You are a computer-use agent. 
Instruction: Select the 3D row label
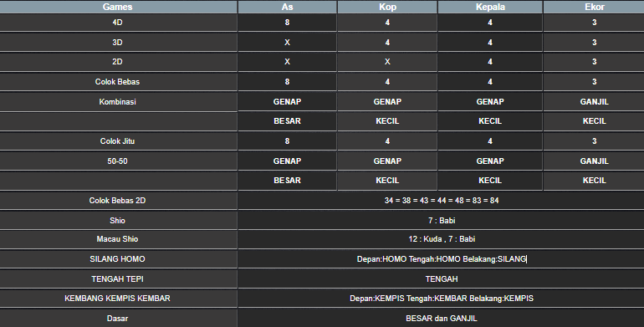click(x=117, y=43)
